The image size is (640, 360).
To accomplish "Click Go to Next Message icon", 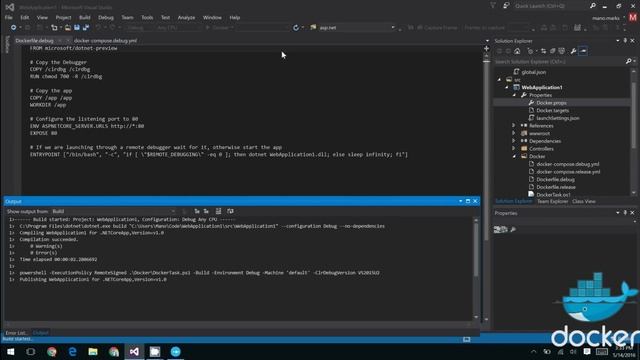I will click(206, 211).
